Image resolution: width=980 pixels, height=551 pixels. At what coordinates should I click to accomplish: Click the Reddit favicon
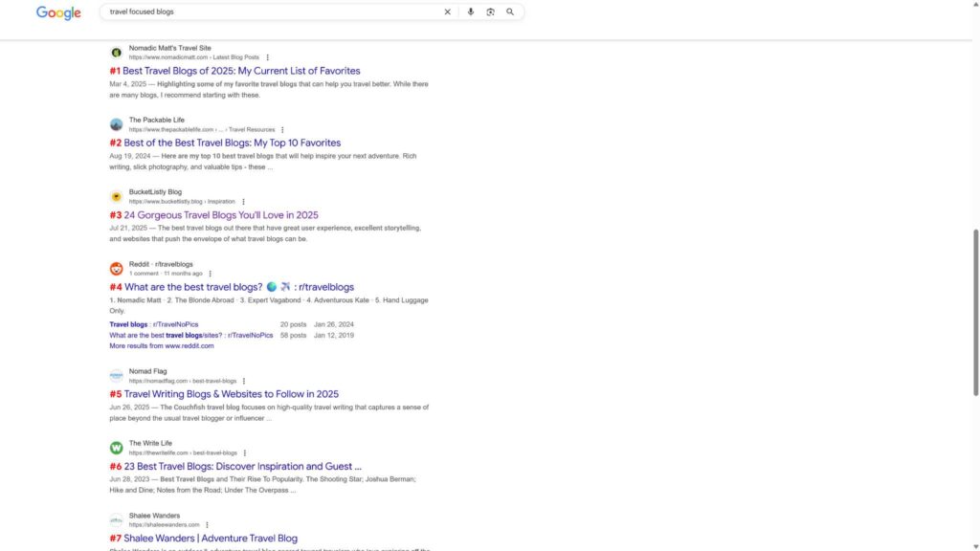pyautogui.click(x=116, y=269)
